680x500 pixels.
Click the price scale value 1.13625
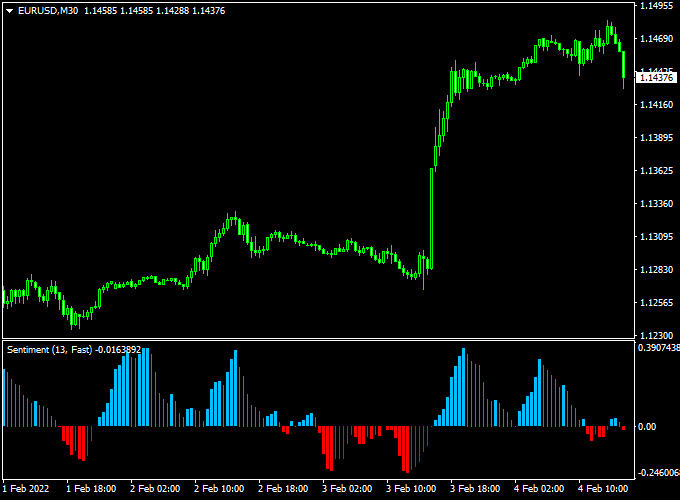click(657, 170)
